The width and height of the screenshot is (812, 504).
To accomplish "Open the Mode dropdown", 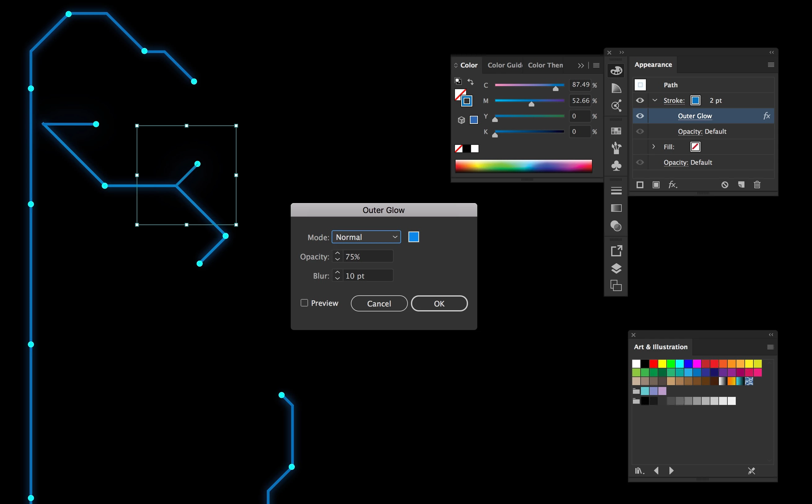I will 366,237.
